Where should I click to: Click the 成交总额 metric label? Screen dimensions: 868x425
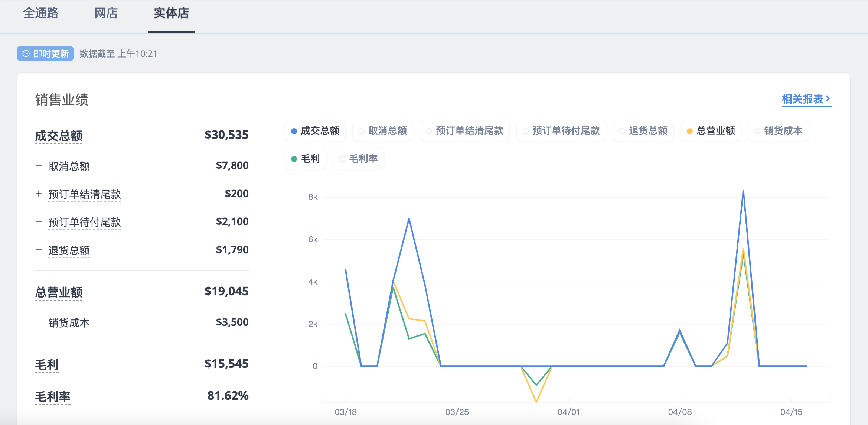[59, 136]
